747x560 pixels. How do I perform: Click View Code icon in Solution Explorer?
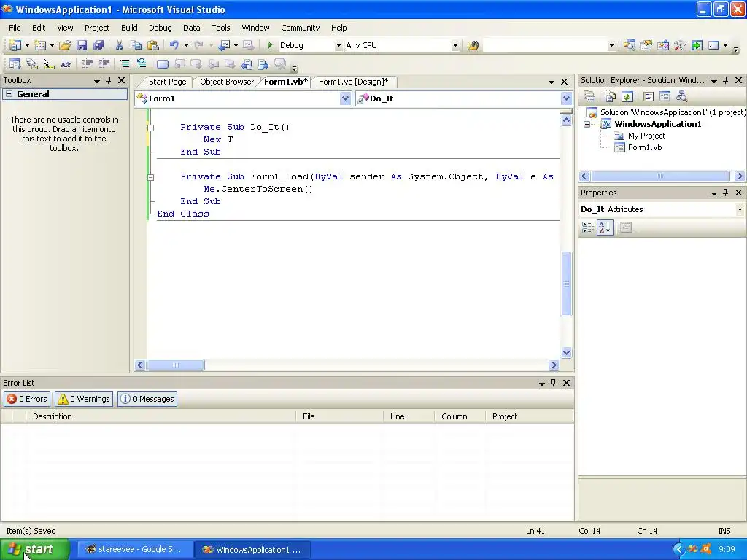pyautogui.click(x=649, y=97)
